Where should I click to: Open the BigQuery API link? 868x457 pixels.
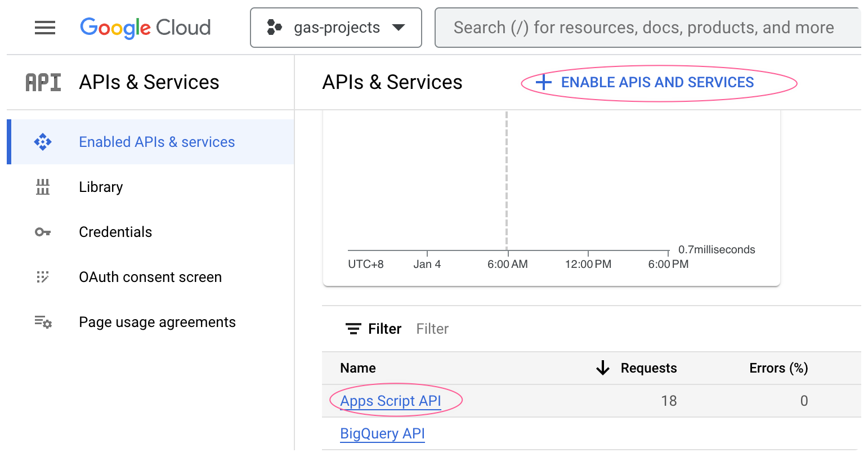(x=382, y=434)
